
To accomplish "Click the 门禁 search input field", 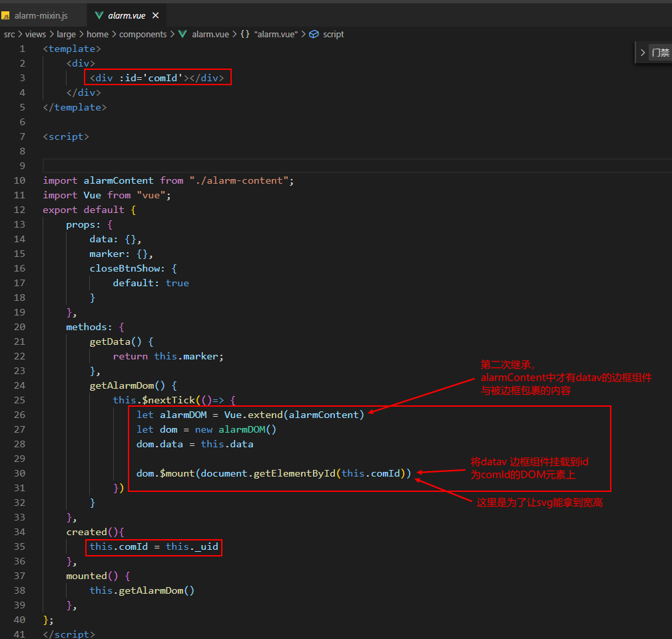I will (661, 53).
